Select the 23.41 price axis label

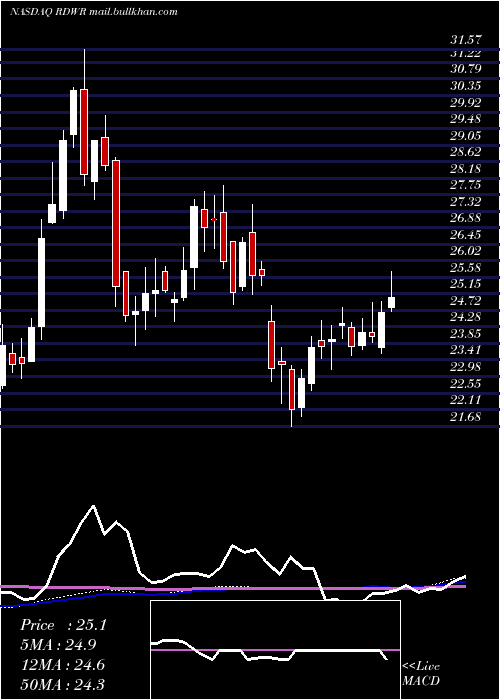click(466, 350)
